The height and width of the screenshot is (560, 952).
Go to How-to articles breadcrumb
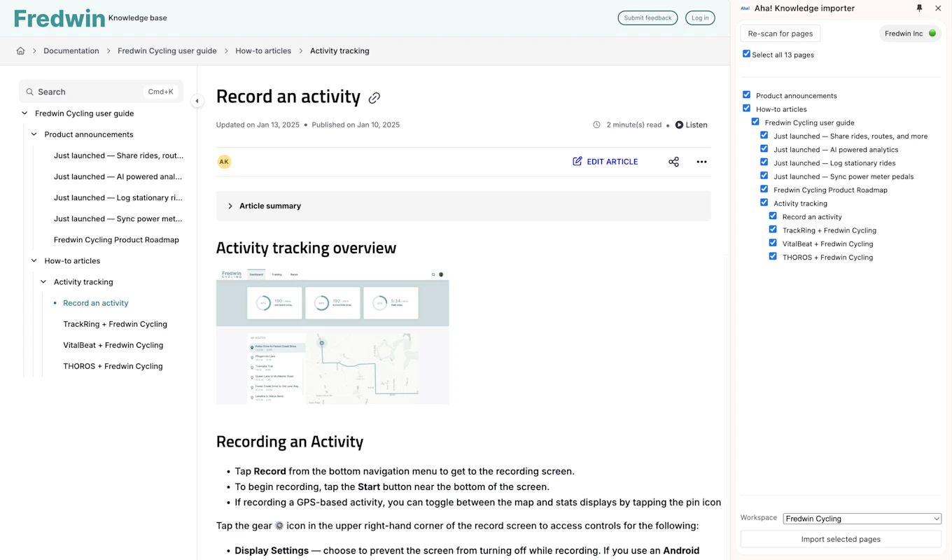click(x=263, y=50)
